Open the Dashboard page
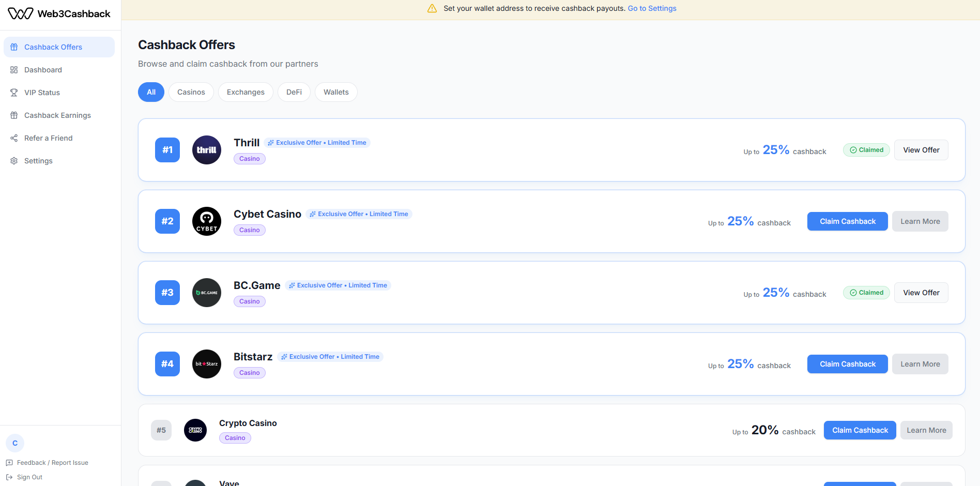 pos(59,70)
